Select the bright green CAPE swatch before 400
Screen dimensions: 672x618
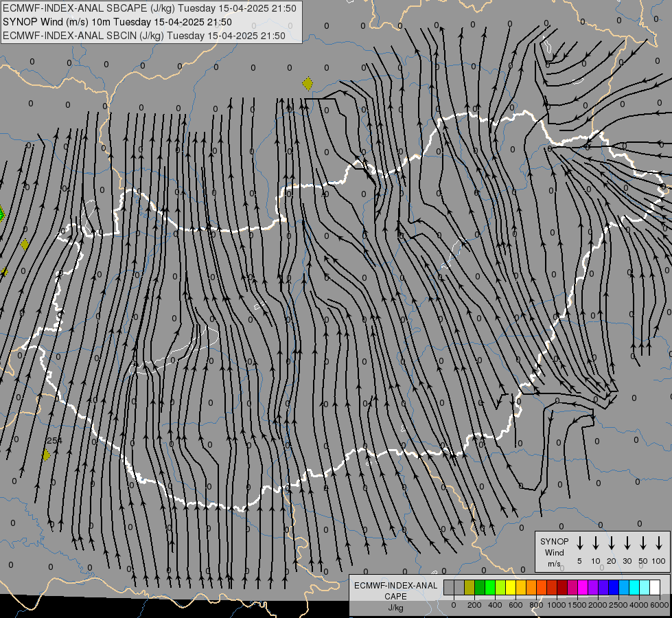[490, 588]
